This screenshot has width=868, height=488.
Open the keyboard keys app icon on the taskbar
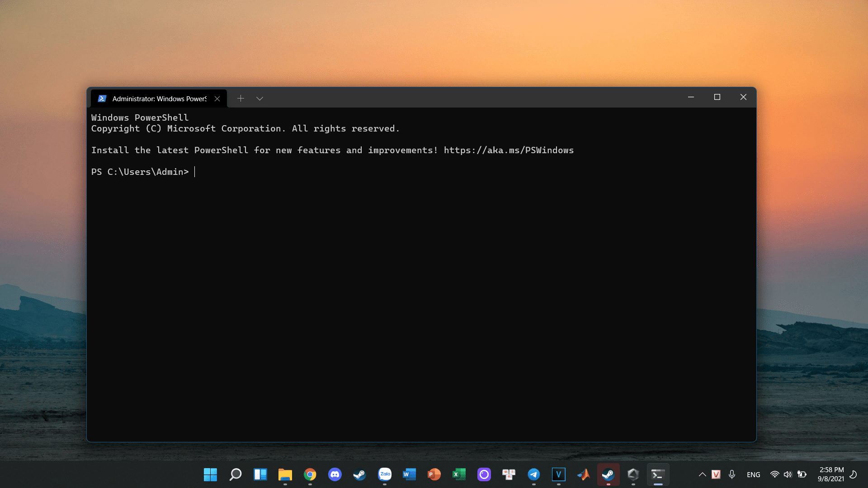[509, 474]
